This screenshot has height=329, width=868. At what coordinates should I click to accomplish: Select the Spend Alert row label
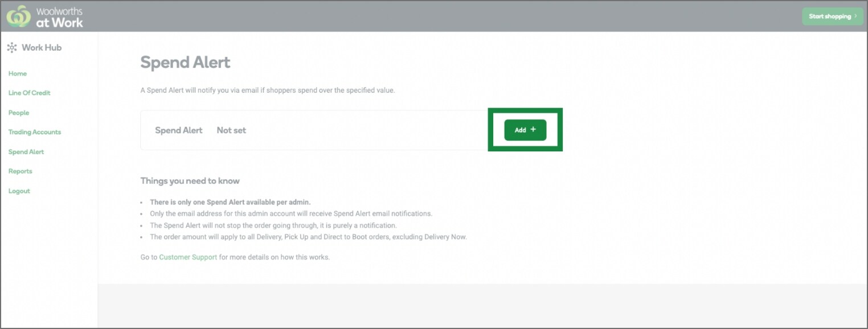pos(179,130)
